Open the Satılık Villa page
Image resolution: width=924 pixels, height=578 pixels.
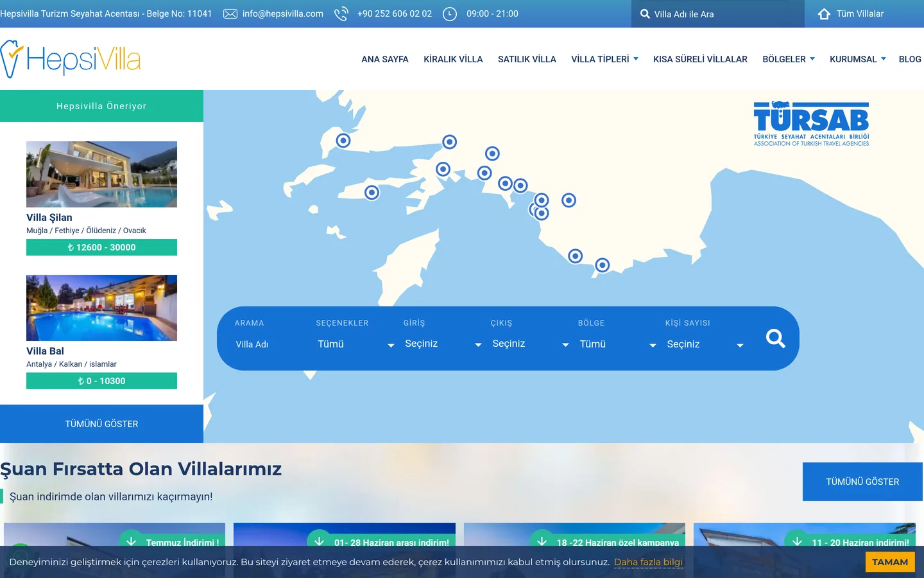point(527,59)
